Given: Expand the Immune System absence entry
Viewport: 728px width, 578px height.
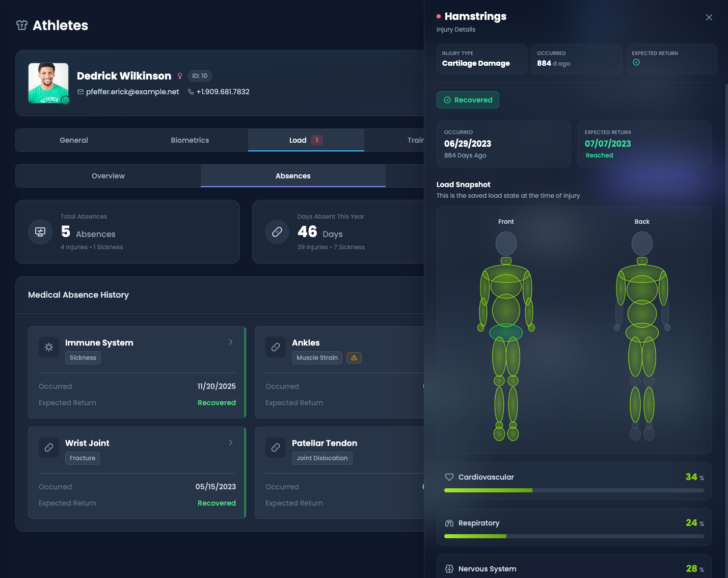Looking at the screenshot, I should tap(230, 342).
